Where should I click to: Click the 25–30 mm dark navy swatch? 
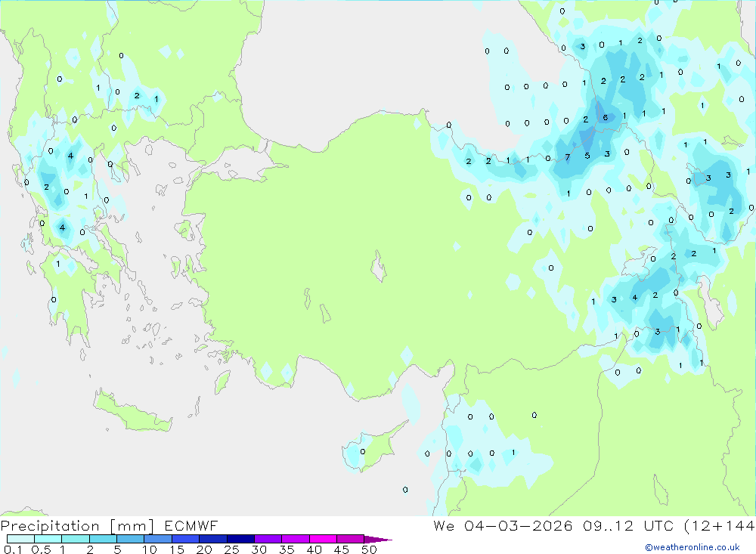(x=240, y=539)
